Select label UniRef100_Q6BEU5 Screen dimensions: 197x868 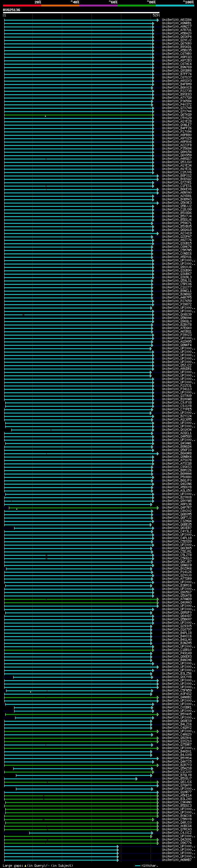pos(176,525)
